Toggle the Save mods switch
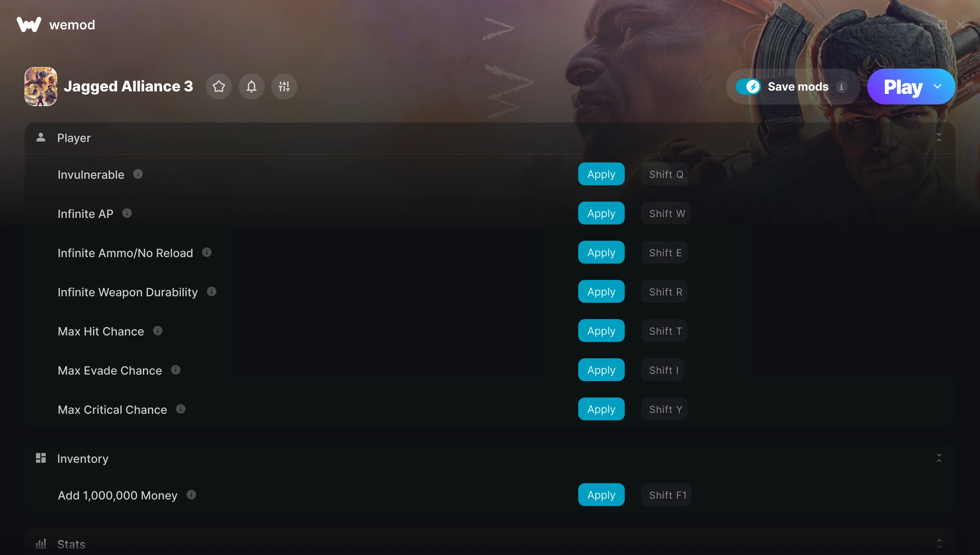 point(748,87)
